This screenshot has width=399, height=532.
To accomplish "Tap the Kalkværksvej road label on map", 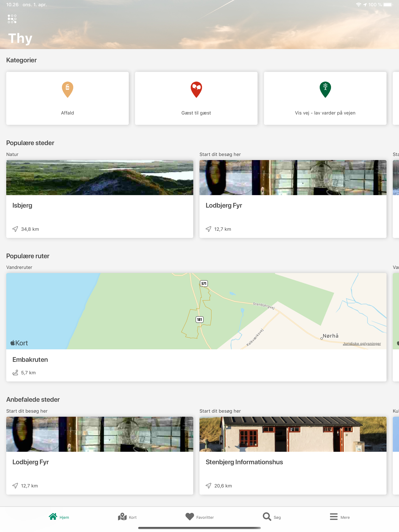I will click(x=255, y=337).
